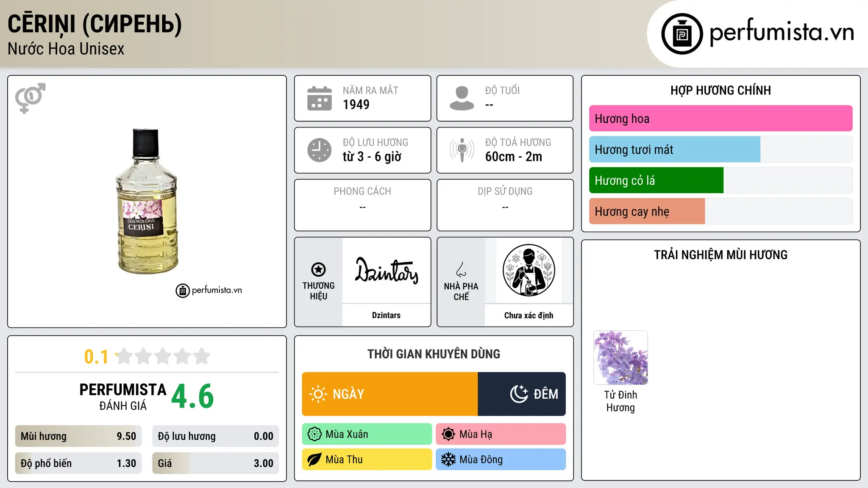Click the Mùa Hạ season tag

click(501, 434)
